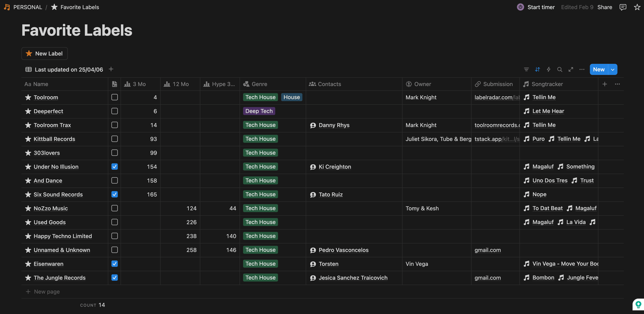644x314 pixels.
Task: Click the Share menu
Action: click(605, 7)
